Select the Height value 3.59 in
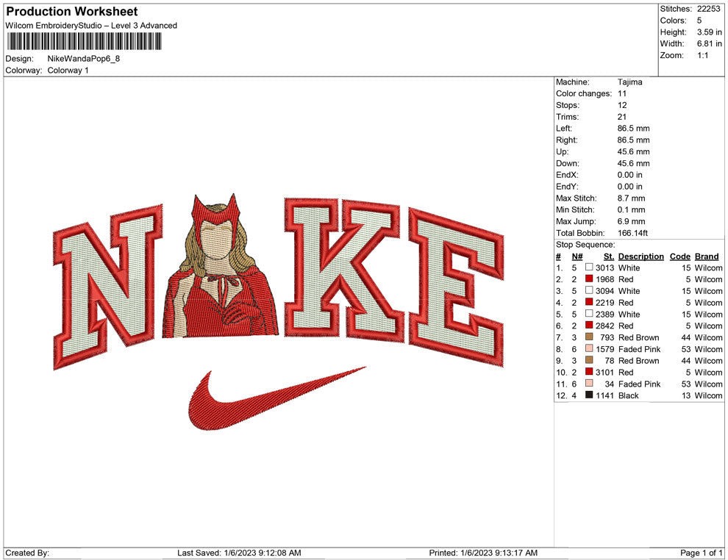Viewport: 728px width, 560px height. (709, 32)
